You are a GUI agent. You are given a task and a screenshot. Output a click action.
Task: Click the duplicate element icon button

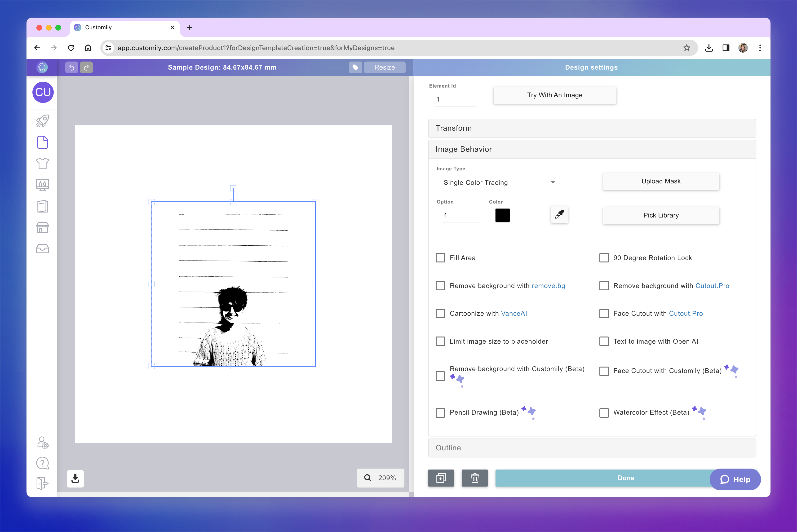click(x=441, y=478)
